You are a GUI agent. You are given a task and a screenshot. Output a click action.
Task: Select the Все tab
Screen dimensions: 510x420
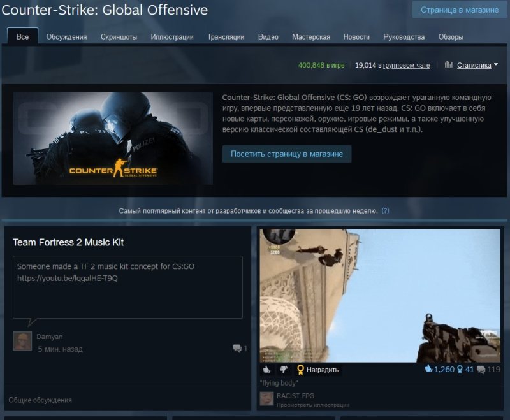pos(22,37)
